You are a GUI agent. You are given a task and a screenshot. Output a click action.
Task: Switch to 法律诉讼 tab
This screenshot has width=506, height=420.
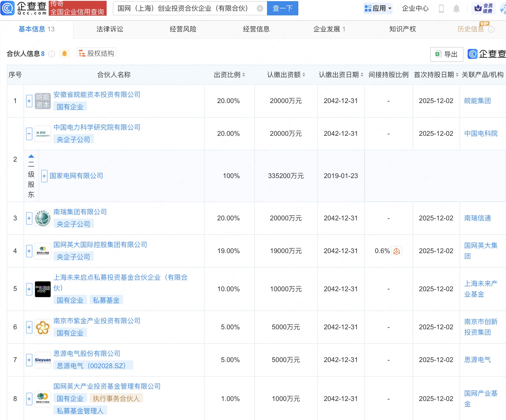coord(110,29)
